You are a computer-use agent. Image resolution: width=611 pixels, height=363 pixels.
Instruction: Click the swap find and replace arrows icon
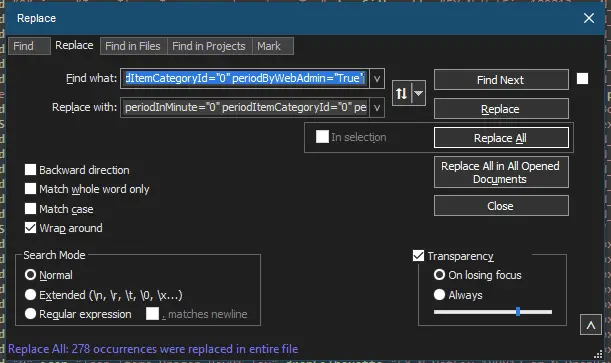pos(402,93)
